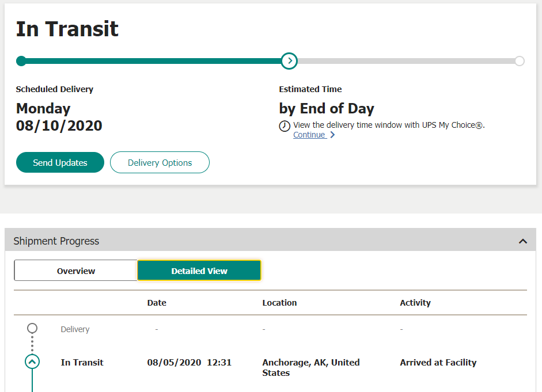This screenshot has width=542, height=392.
Task: Select the Detailed View tab
Action: click(199, 271)
